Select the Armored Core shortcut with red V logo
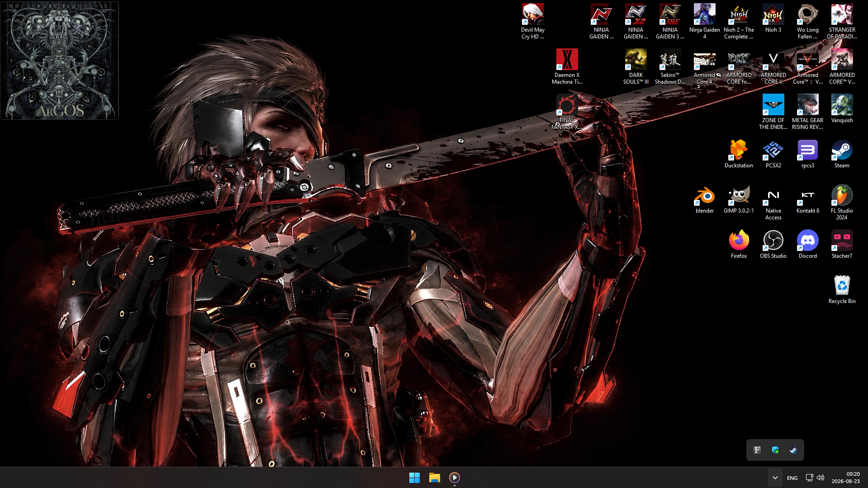The width and height of the screenshot is (868, 488). click(x=807, y=66)
